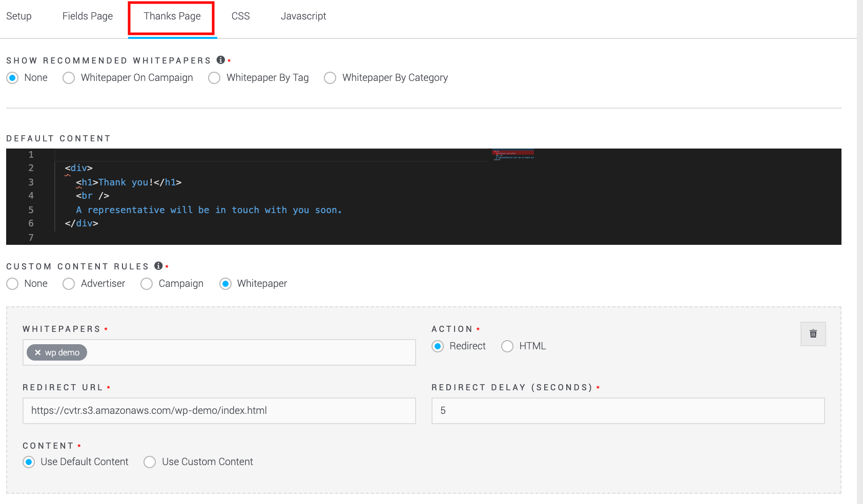
Task: Select Use Default Content
Action: 29,462
